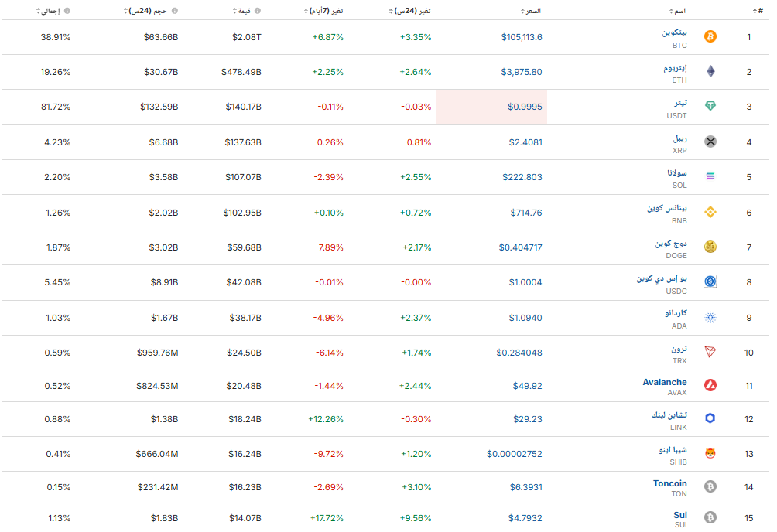Screen dimensions: 777x532
Task: Open the Toncoin coin link
Action: 669,483
